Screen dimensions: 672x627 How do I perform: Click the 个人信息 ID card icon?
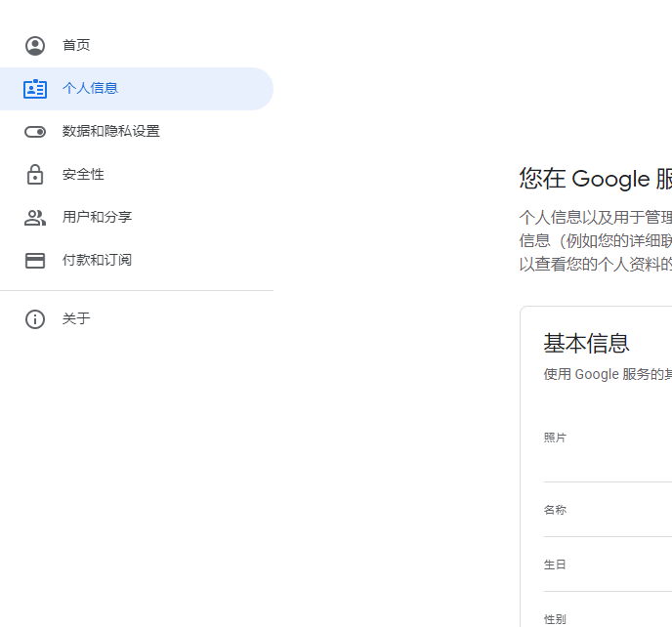coord(35,89)
